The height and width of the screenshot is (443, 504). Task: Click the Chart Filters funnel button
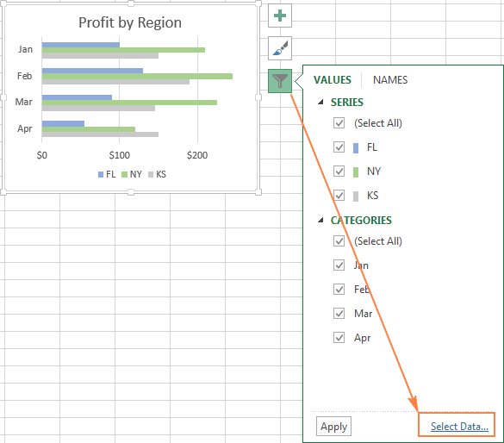point(280,81)
